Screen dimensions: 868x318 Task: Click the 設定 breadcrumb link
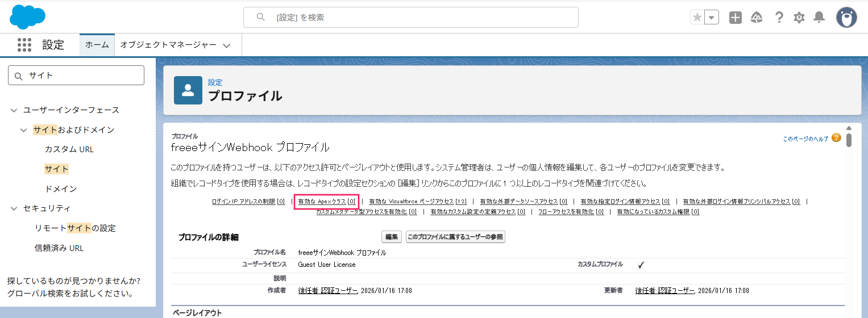pyautogui.click(x=215, y=82)
